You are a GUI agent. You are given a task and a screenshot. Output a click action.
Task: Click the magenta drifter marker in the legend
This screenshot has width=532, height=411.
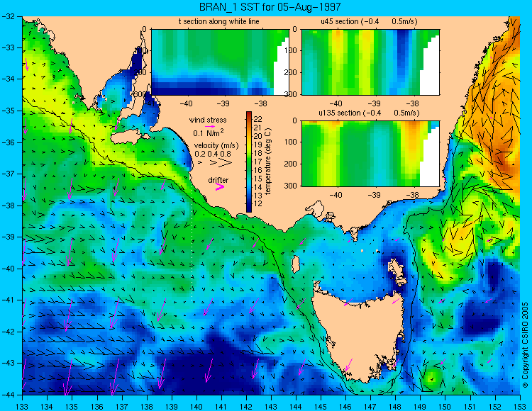click(220, 186)
